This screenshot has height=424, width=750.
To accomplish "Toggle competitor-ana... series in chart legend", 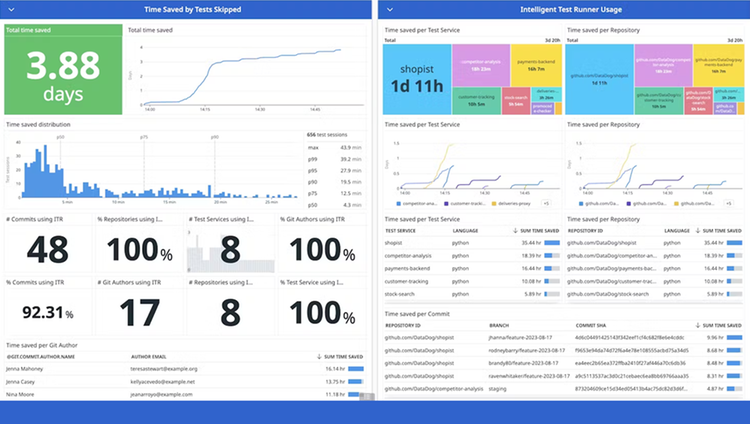I will pos(416,203).
